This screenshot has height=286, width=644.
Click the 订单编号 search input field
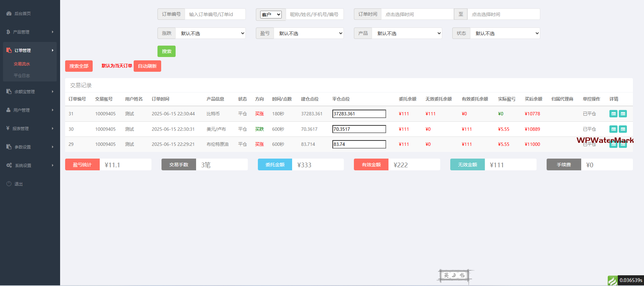point(215,14)
